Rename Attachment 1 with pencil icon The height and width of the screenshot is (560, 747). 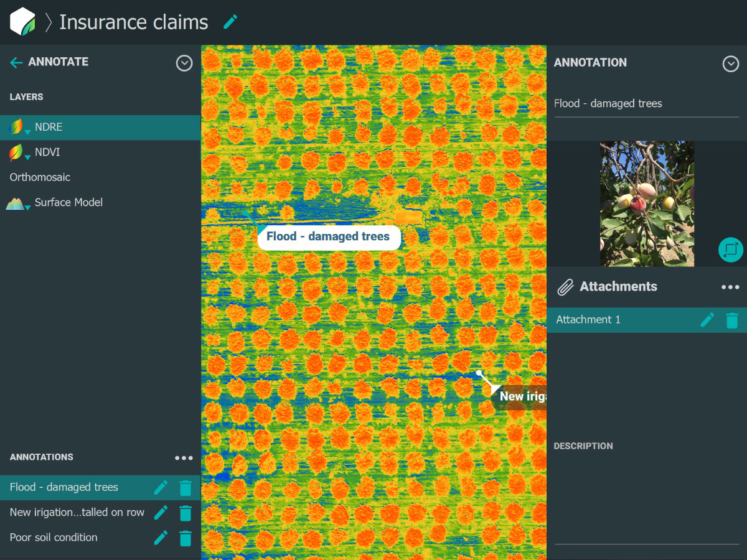tap(707, 320)
